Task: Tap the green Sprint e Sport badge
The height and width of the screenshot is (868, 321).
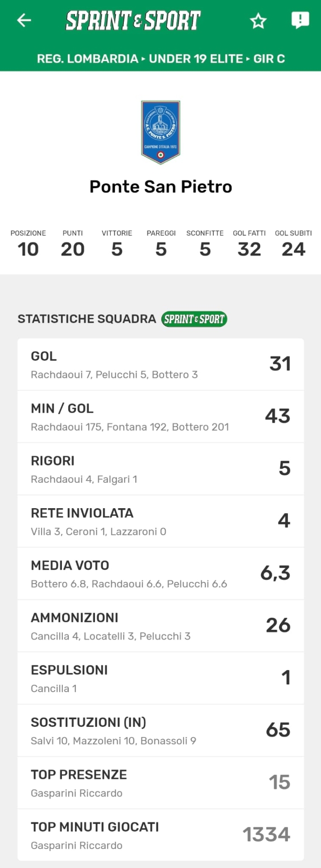Action: click(194, 319)
